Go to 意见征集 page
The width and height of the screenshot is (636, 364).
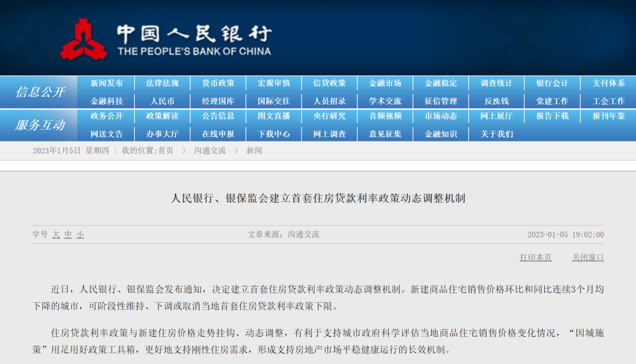(x=385, y=134)
